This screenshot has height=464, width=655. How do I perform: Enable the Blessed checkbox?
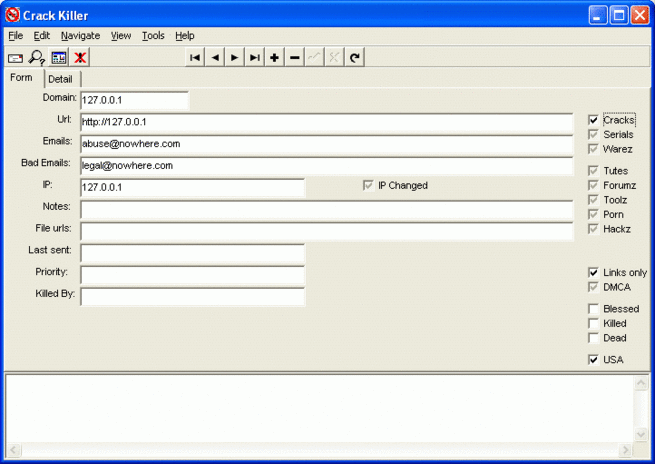point(594,309)
